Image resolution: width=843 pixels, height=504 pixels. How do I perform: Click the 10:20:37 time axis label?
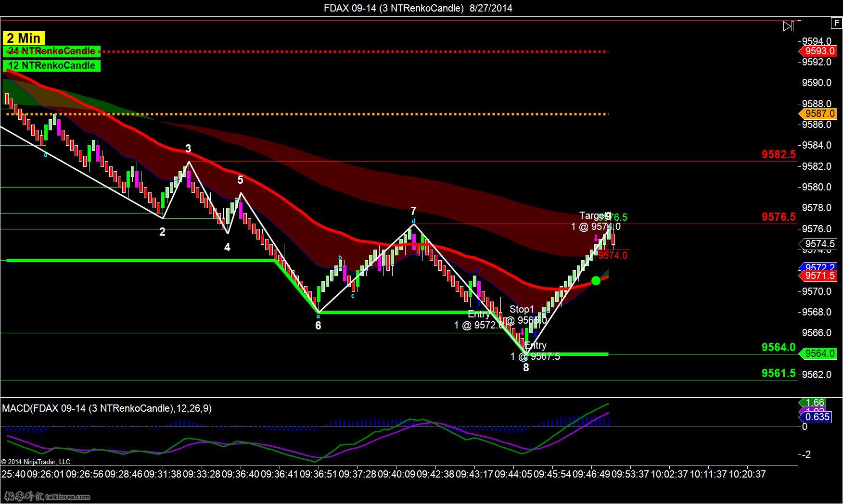[x=747, y=474]
